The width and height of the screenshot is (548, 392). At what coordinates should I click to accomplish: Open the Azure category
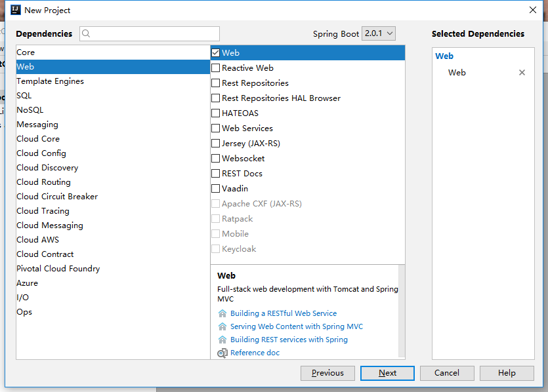(113, 283)
